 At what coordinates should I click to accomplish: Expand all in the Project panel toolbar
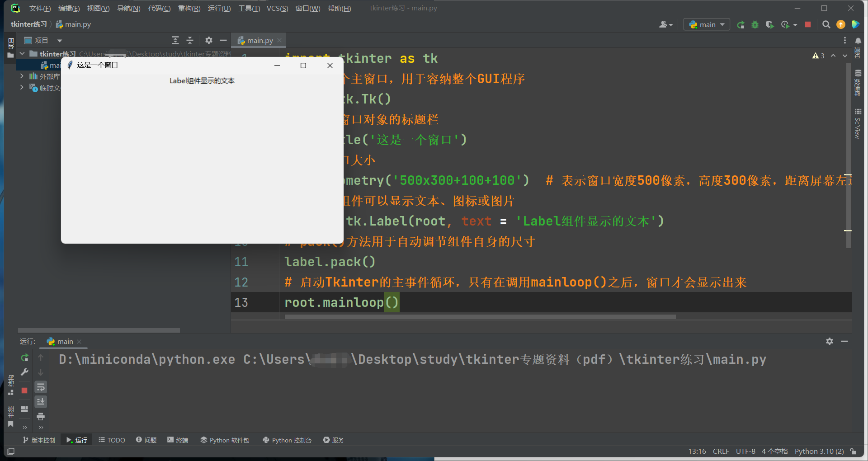tap(175, 41)
